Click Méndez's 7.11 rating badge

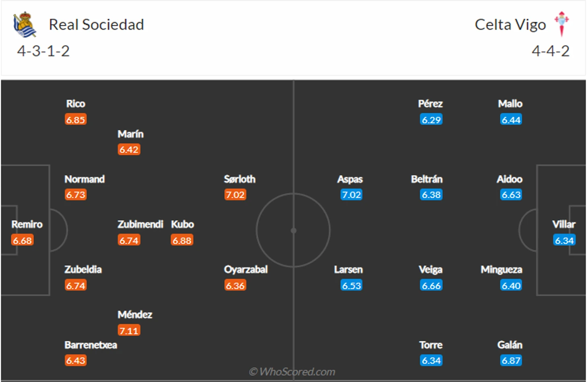pyautogui.click(x=129, y=330)
